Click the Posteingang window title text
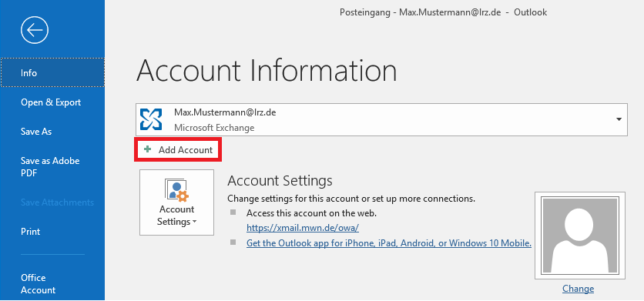The width and height of the screenshot is (644, 301). point(443,12)
